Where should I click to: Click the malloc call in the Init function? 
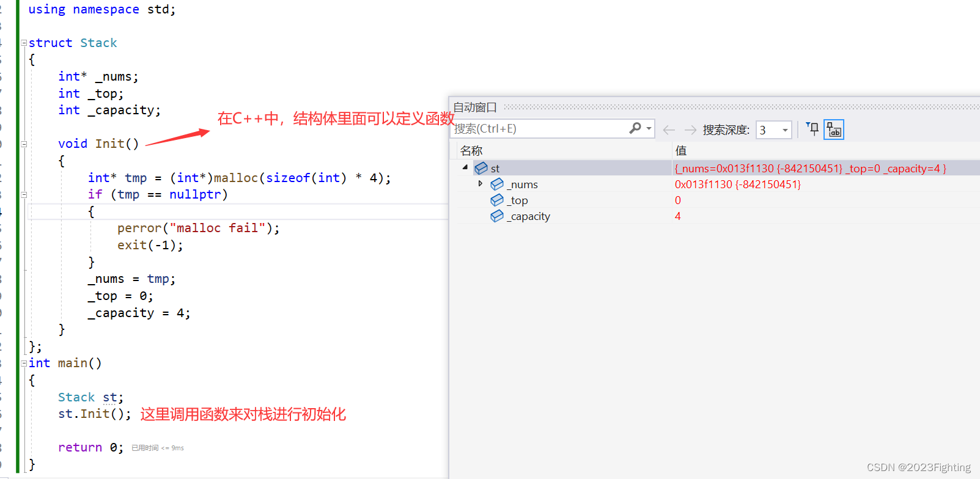click(235, 178)
